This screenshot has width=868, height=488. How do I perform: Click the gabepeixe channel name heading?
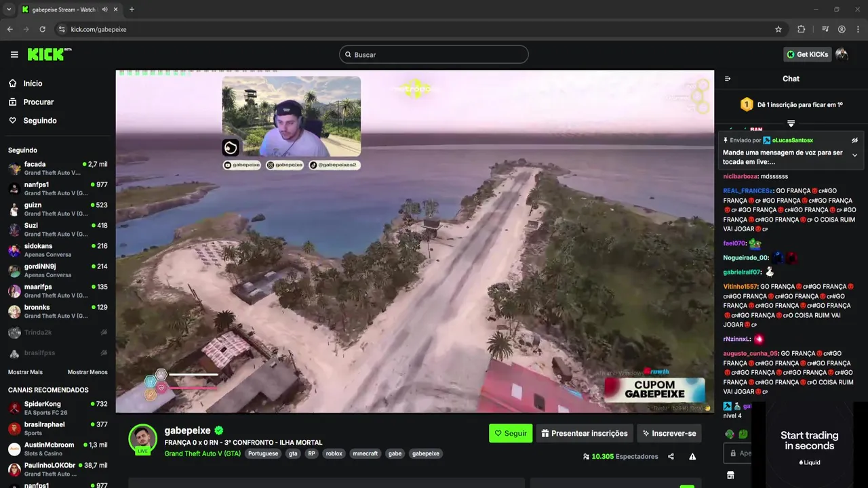pos(188,430)
